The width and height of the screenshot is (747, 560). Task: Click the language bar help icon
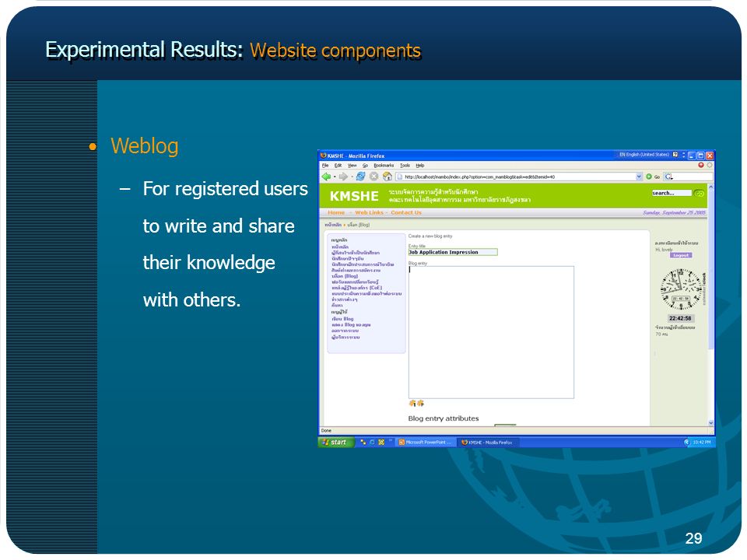[675, 155]
